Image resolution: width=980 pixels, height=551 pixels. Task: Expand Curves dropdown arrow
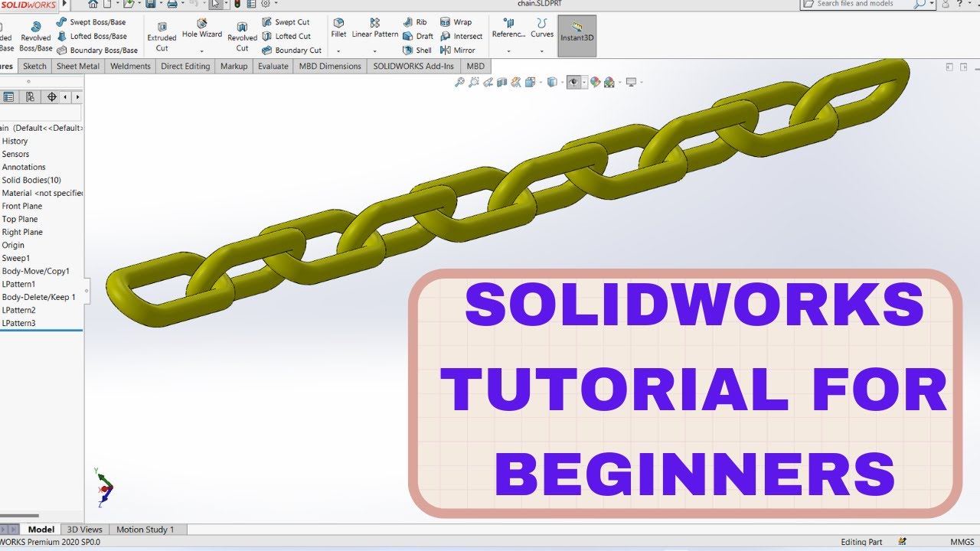542,51
